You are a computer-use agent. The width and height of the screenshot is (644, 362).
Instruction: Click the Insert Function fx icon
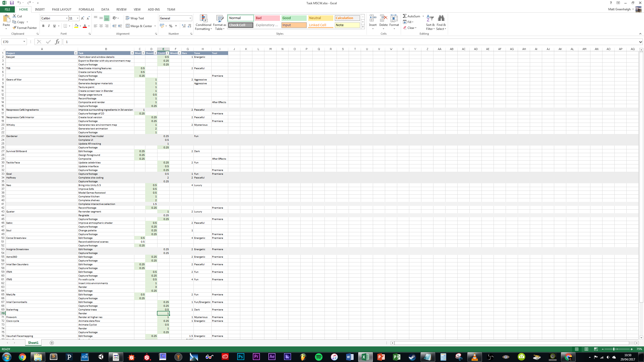[x=57, y=42]
